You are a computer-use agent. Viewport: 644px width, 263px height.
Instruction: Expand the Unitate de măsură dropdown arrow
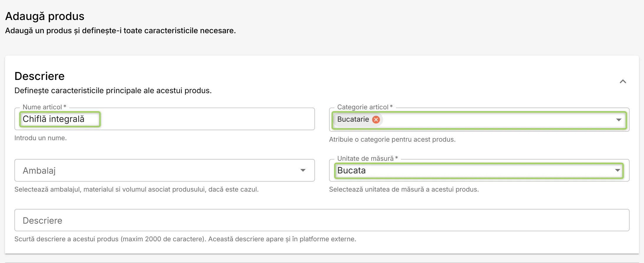(x=618, y=170)
